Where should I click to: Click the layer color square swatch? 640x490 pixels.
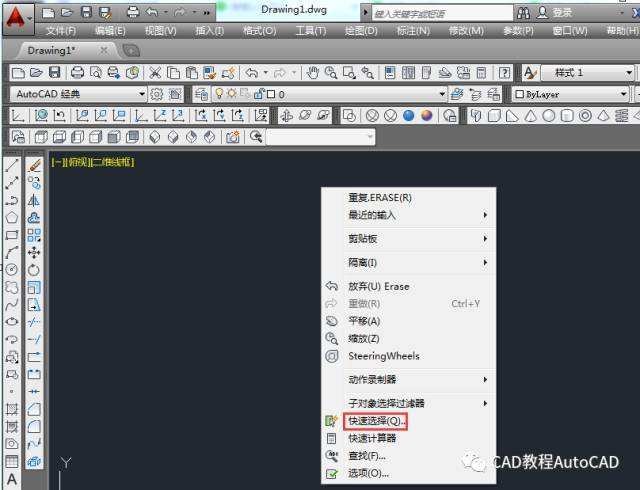pyautogui.click(x=271, y=94)
